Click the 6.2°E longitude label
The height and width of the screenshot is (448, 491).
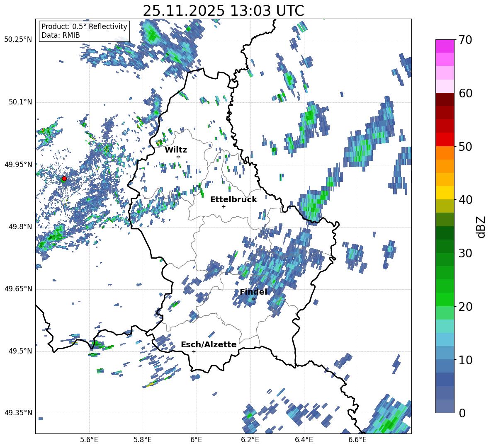coord(250,440)
